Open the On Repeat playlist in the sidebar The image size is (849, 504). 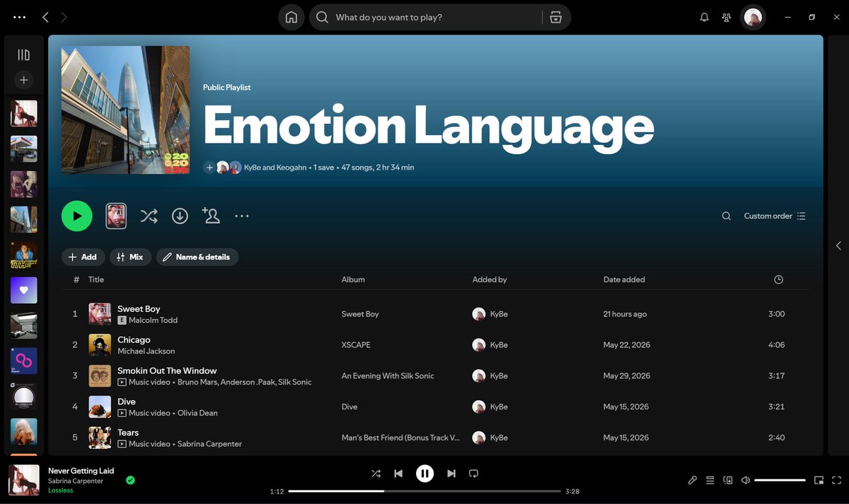(x=24, y=361)
